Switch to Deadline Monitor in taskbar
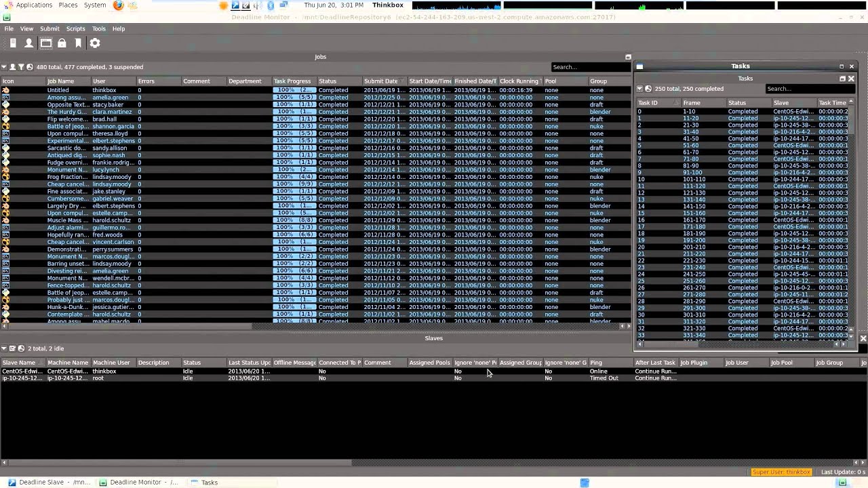The width and height of the screenshot is (868, 488). [139, 483]
